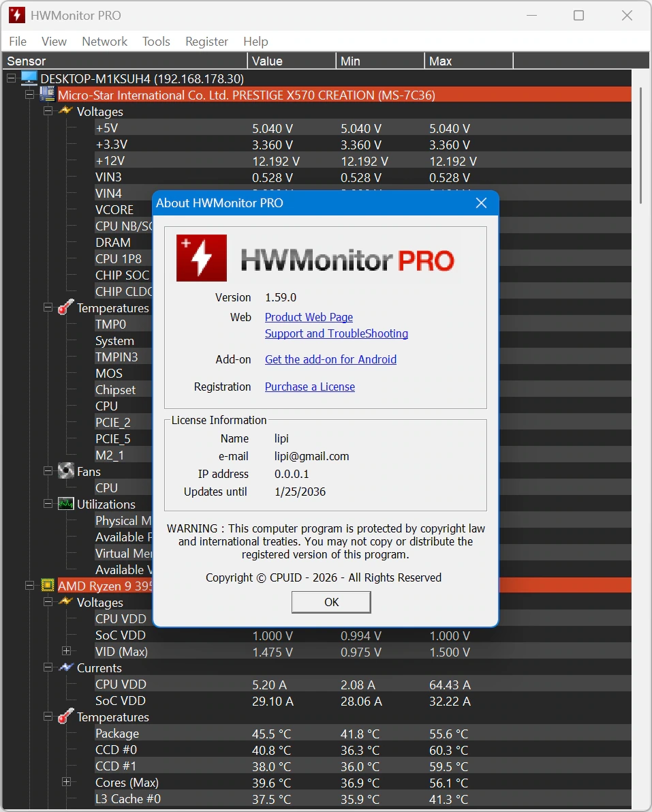Screen dimensions: 652x812
Task: Collapse the Currents group
Action: point(48,667)
